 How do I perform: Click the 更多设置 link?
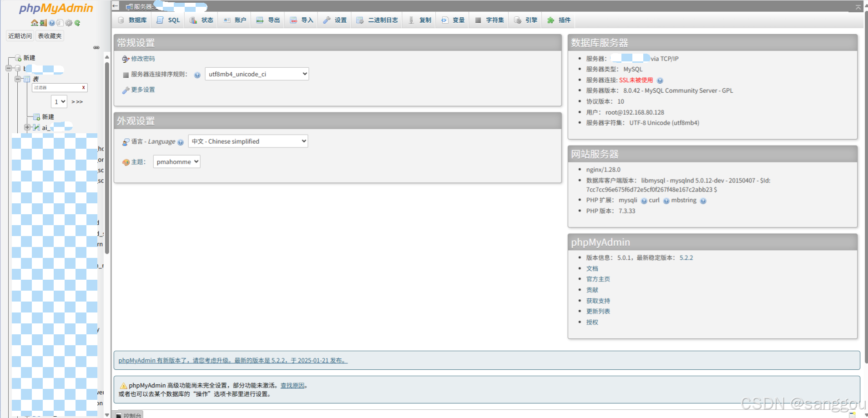point(143,90)
